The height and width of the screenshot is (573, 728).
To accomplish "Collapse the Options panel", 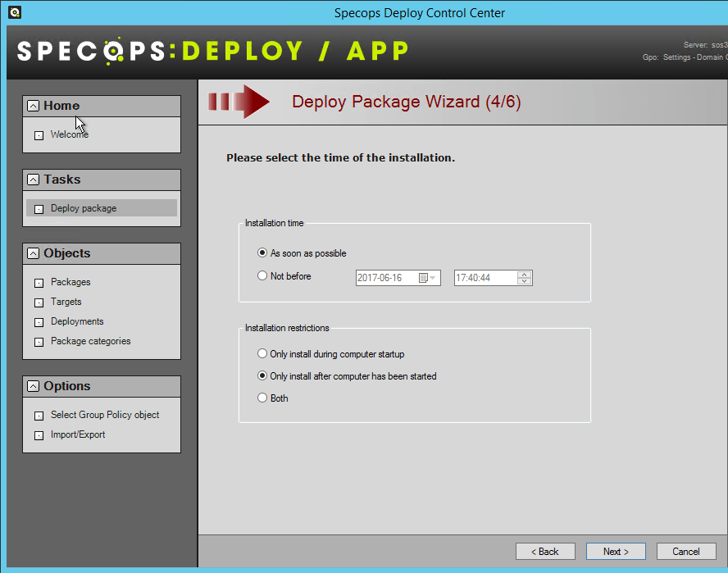I will coord(33,386).
